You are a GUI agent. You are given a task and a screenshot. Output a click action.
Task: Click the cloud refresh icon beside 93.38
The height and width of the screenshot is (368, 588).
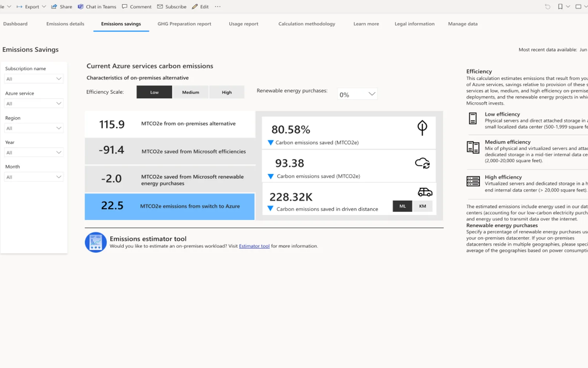422,163
